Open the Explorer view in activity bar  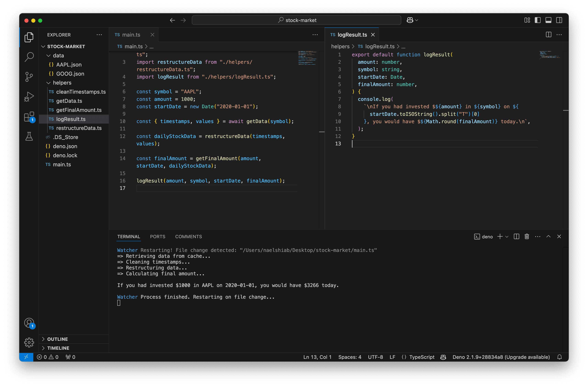[x=29, y=37]
